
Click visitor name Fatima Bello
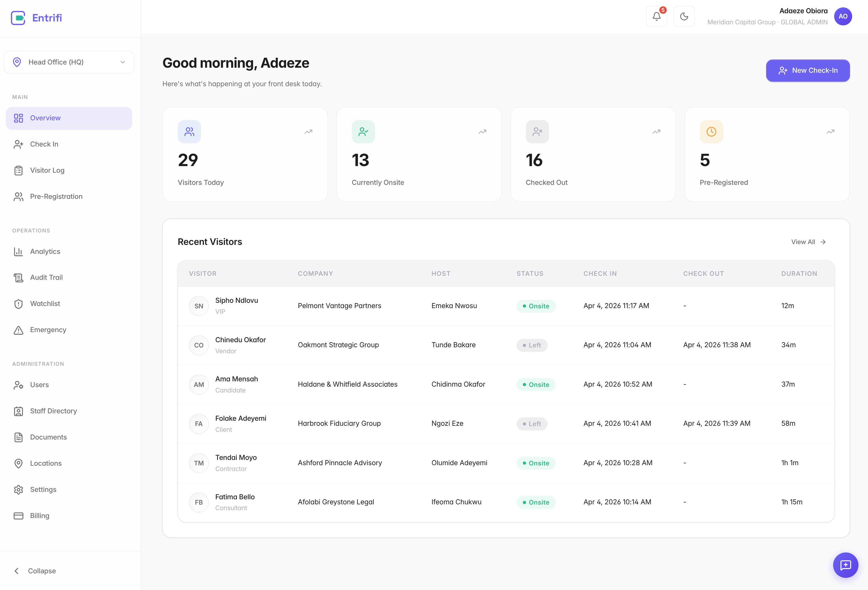coord(235,497)
